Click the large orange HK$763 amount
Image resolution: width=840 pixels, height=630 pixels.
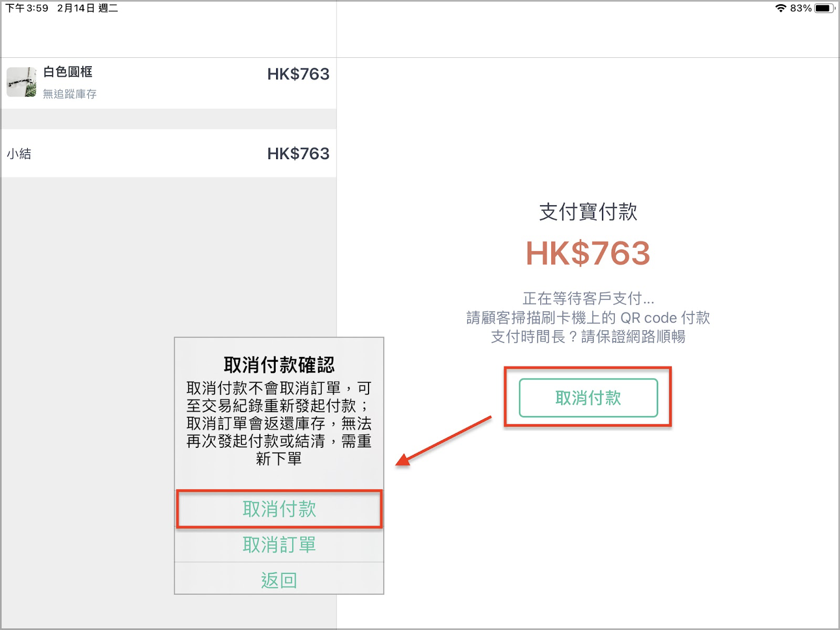[588, 254]
